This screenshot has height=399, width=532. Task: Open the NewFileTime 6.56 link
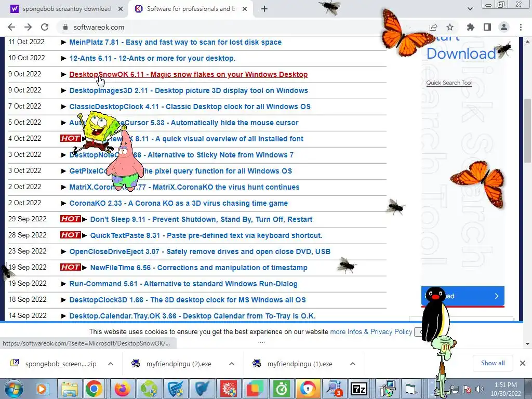click(x=199, y=268)
